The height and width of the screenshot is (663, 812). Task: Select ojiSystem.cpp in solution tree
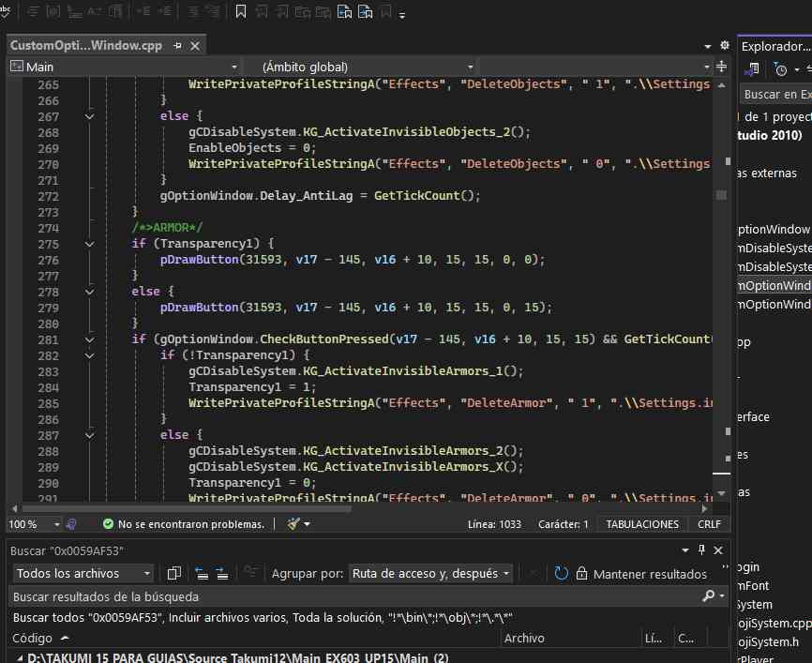pos(774,623)
